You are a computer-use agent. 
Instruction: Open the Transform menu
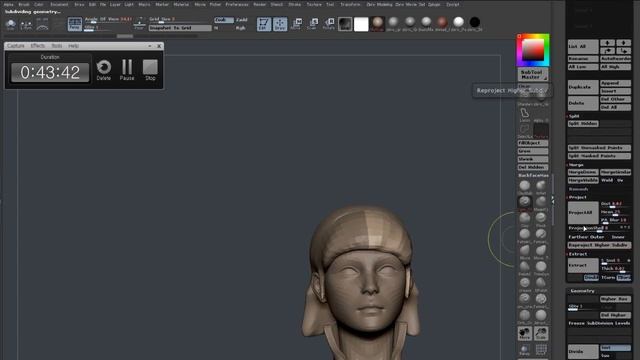[x=350, y=4]
